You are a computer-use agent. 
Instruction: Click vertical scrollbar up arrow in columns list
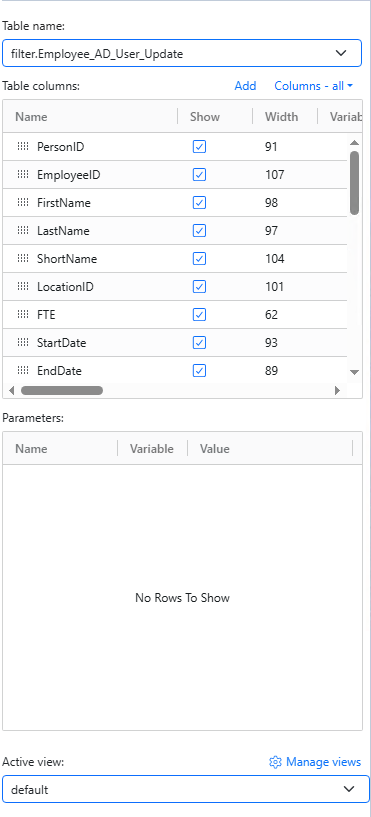354,143
